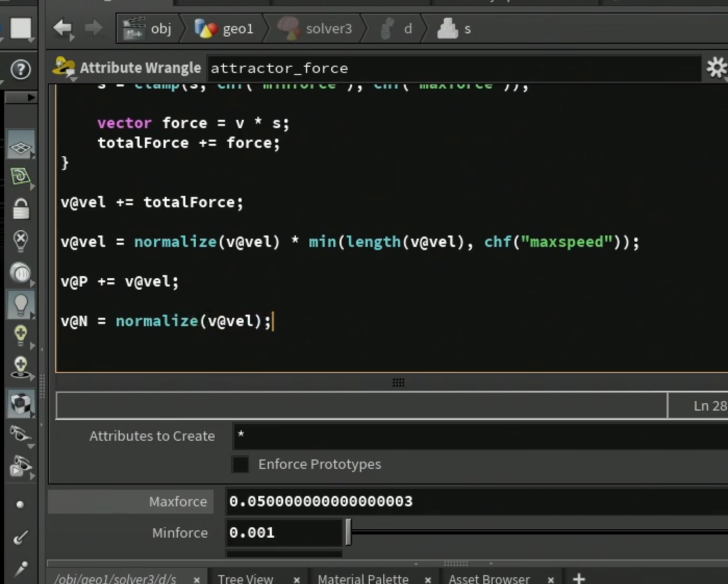
Task: Edit the Minforce 0.001 value field
Action: click(x=284, y=532)
